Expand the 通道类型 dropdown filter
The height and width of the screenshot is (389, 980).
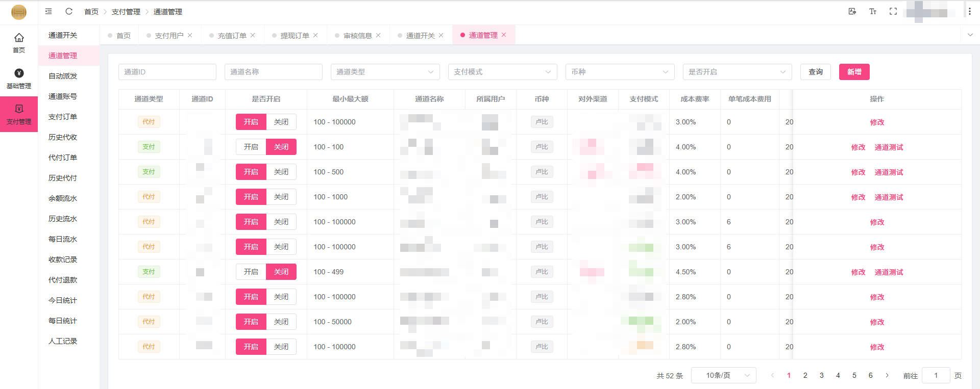point(385,72)
